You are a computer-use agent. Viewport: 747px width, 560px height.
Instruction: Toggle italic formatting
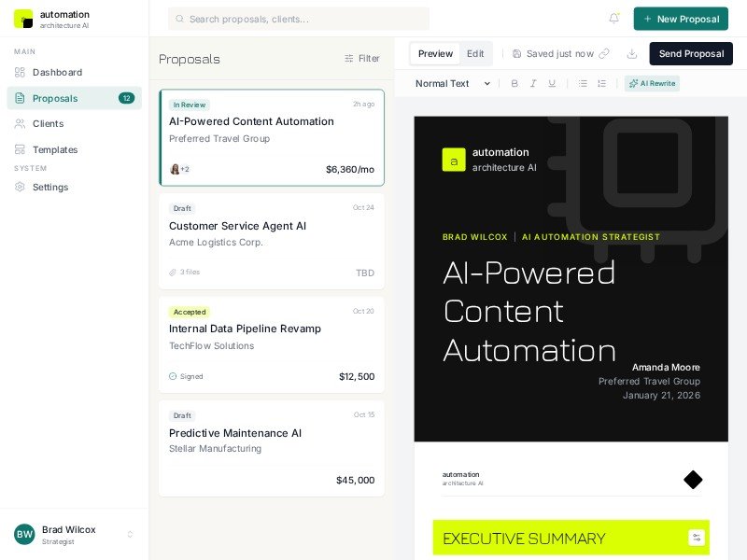tap(533, 83)
